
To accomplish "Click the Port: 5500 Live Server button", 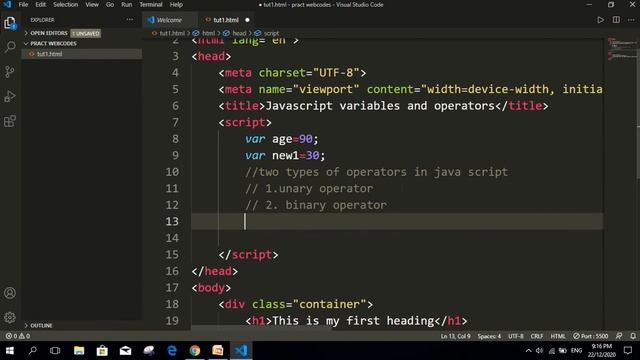I will click(x=591, y=336).
